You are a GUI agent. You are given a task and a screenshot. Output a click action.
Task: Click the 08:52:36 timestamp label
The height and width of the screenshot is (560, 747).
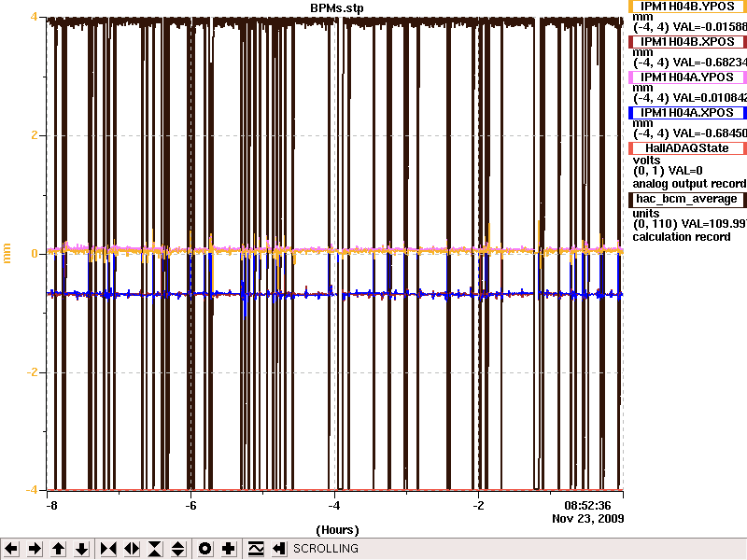(587, 505)
